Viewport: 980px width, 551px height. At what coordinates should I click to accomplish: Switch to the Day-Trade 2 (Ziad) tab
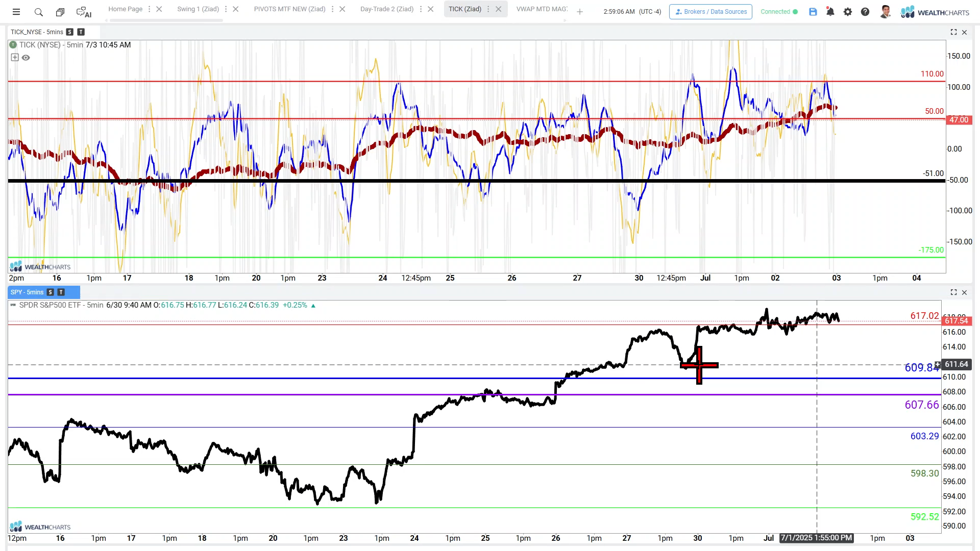387,9
